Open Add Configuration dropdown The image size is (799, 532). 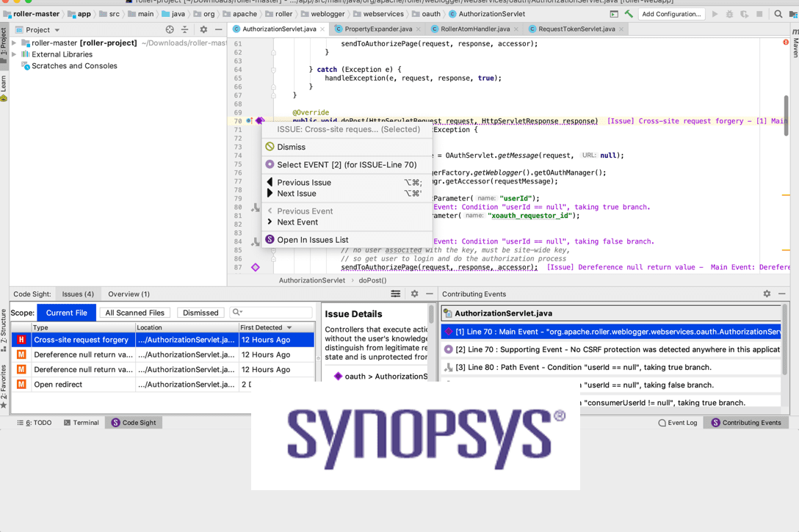point(671,14)
